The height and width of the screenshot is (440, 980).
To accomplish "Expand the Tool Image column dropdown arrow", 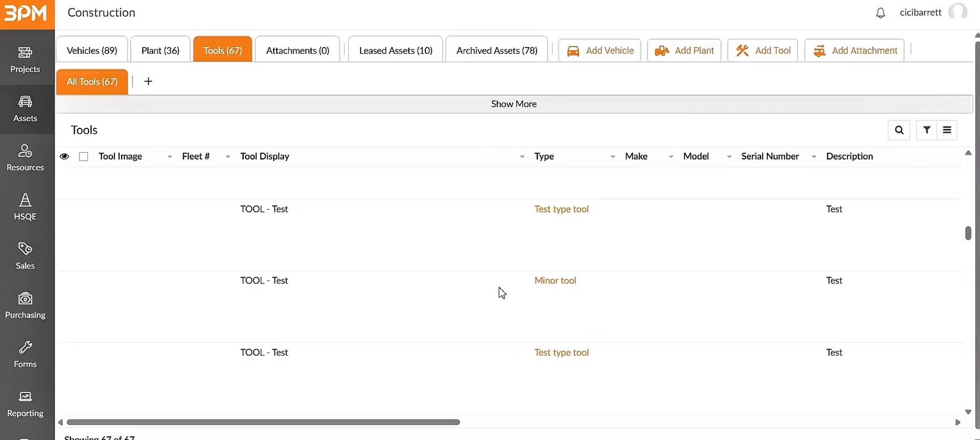I will pos(169,157).
